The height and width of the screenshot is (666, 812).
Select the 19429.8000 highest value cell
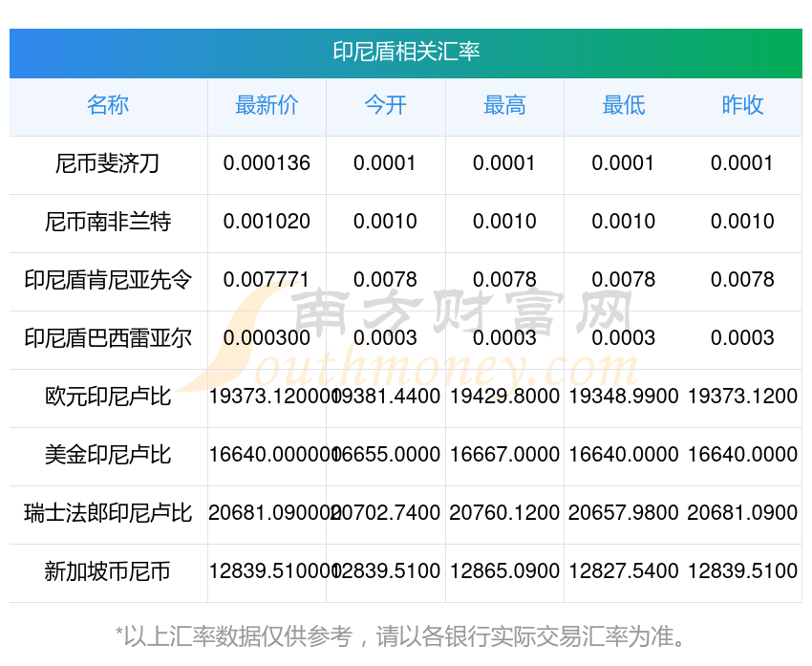504,397
